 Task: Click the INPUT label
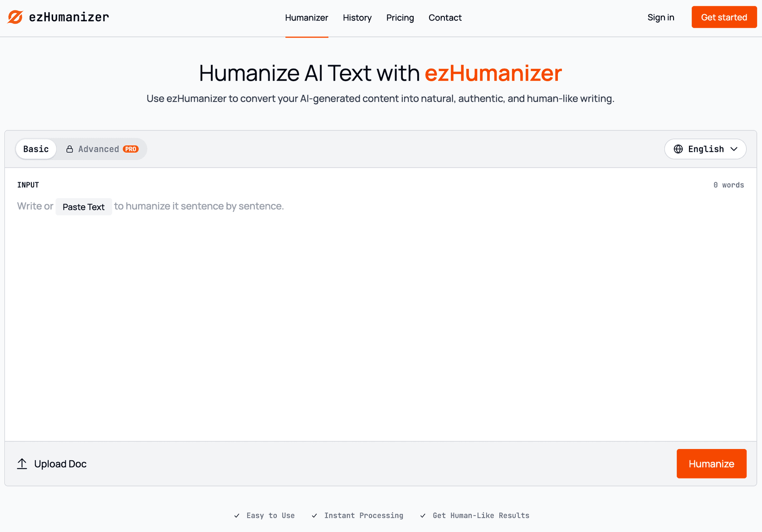point(28,185)
